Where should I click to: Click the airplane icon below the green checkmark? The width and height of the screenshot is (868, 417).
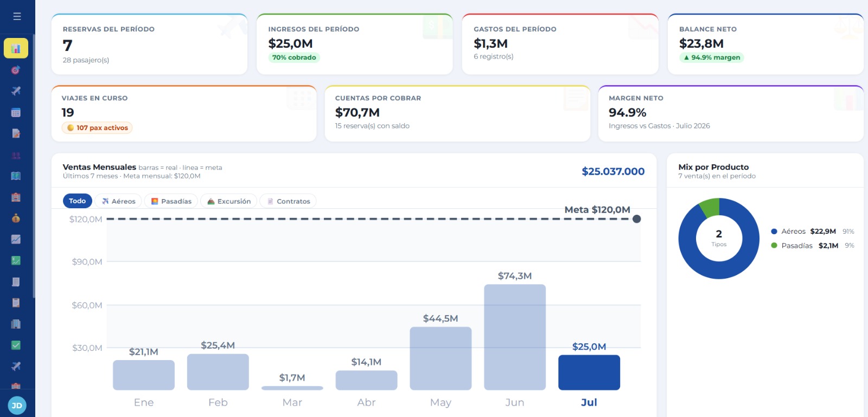tap(16, 366)
